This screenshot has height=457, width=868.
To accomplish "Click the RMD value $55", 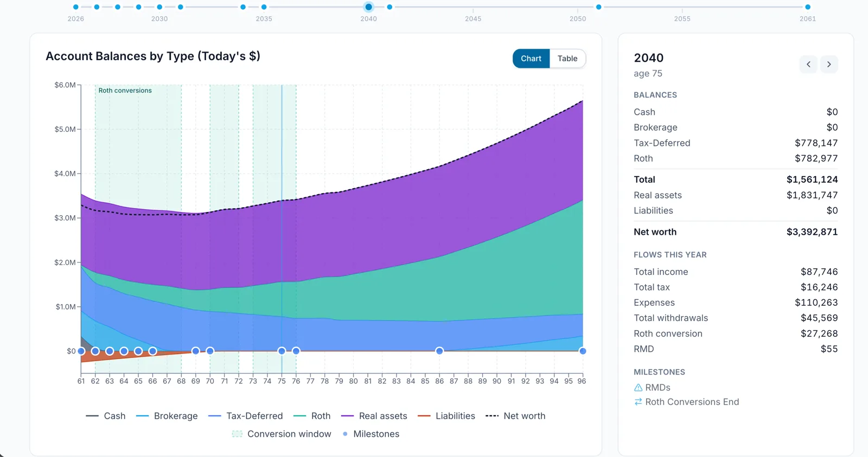I will (x=829, y=349).
